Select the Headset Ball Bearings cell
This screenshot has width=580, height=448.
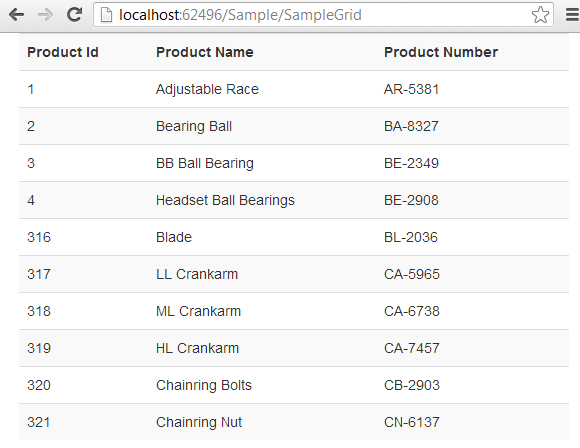[x=225, y=201]
